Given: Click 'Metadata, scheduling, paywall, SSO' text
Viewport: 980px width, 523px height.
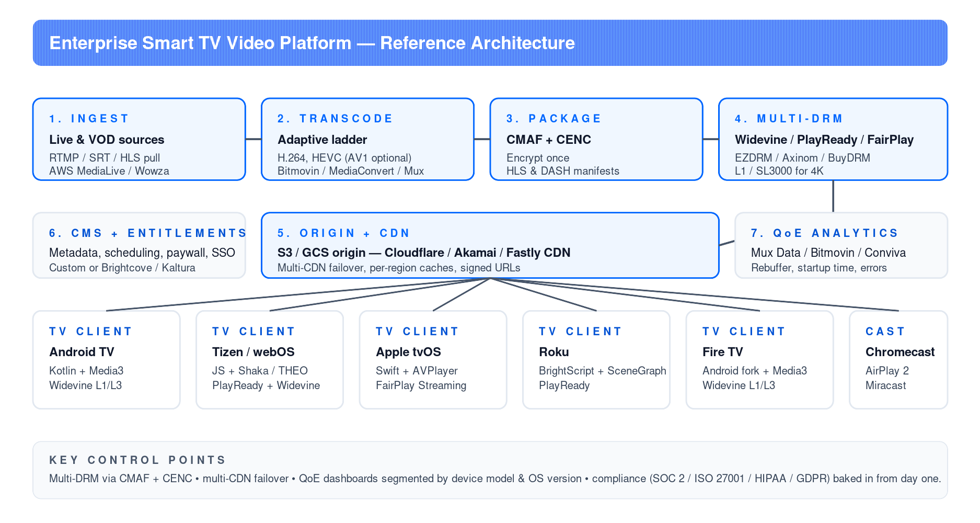Looking at the screenshot, I should [x=142, y=253].
